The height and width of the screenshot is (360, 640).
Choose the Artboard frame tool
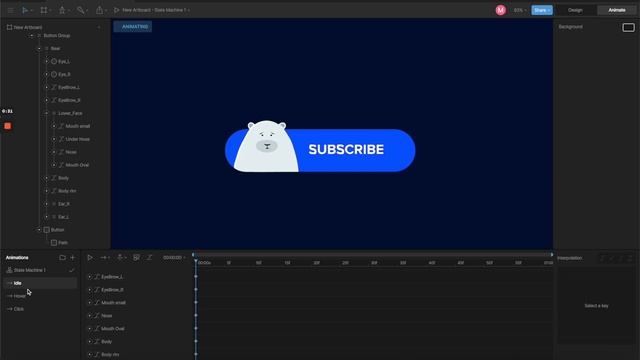44,10
